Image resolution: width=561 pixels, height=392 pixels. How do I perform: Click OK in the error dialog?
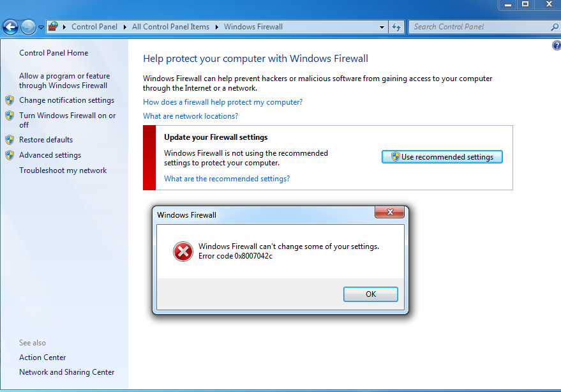[371, 294]
